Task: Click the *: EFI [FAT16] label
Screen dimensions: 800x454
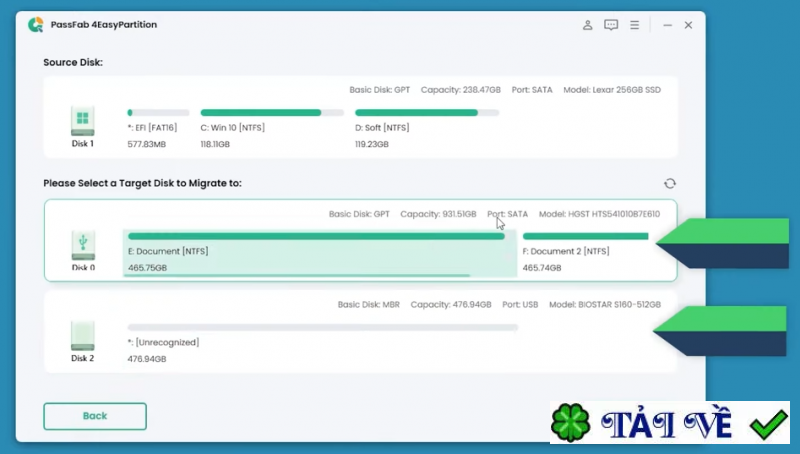Action: click(x=152, y=128)
